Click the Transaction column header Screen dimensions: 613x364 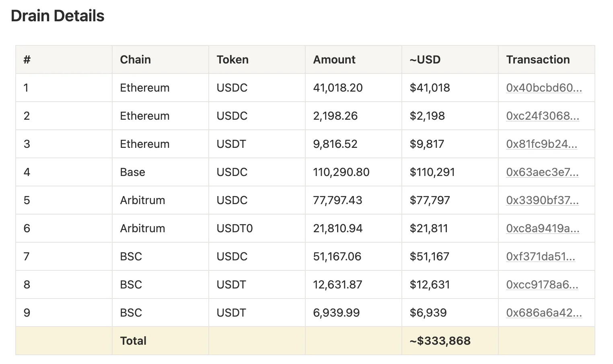click(x=538, y=59)
